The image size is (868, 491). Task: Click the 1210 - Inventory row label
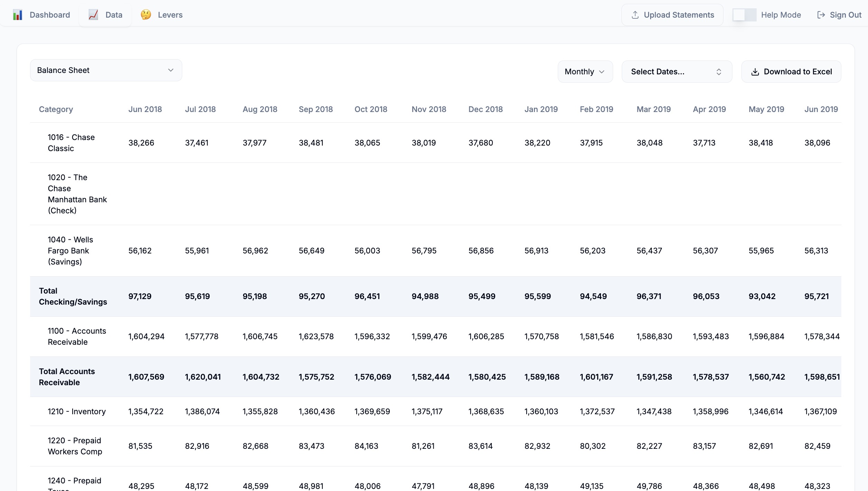pyautogui.click(x=76, y=411)
